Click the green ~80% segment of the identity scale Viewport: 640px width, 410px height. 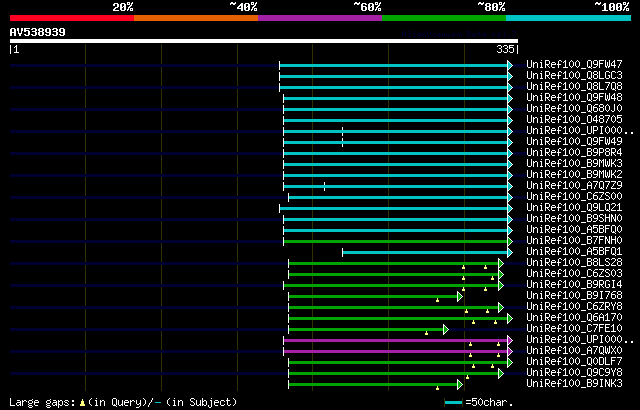[x=444, y=18]
